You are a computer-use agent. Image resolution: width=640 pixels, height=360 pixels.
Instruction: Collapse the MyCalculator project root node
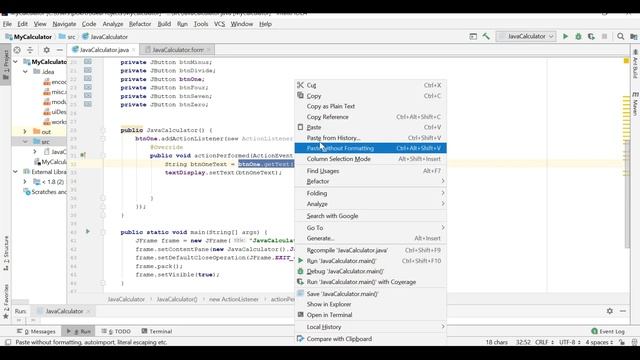tap(16, 62)
